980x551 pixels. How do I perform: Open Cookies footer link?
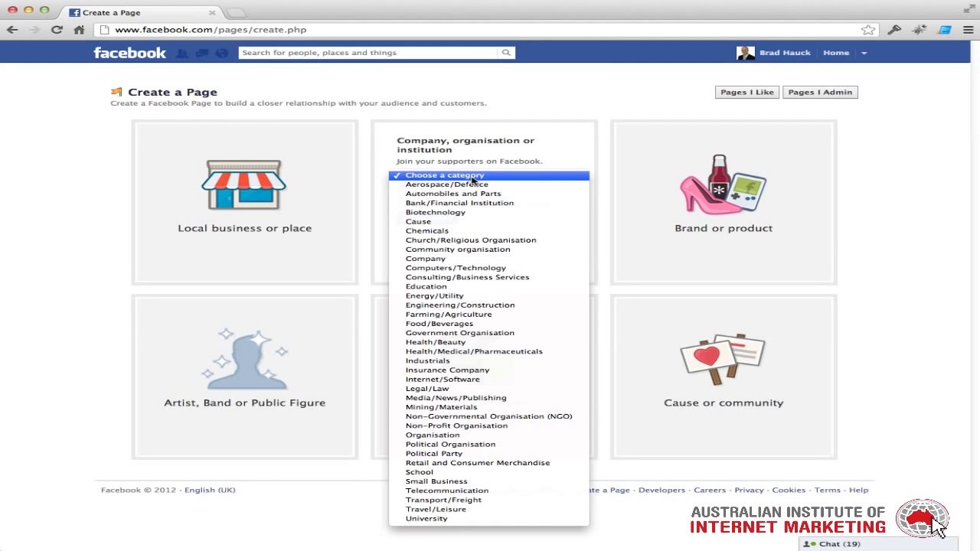tap(789, 490)
